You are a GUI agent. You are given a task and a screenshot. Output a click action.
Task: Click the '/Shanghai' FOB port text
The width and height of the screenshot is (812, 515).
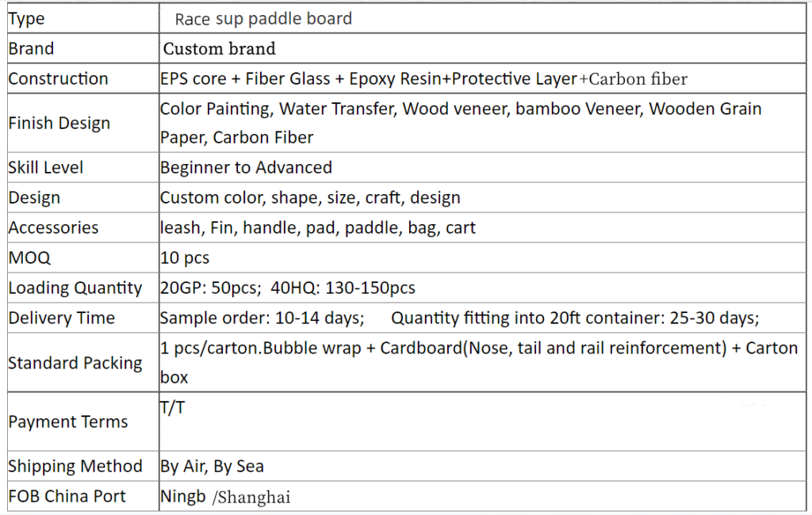pyautogui.click(x=251, y=498)
